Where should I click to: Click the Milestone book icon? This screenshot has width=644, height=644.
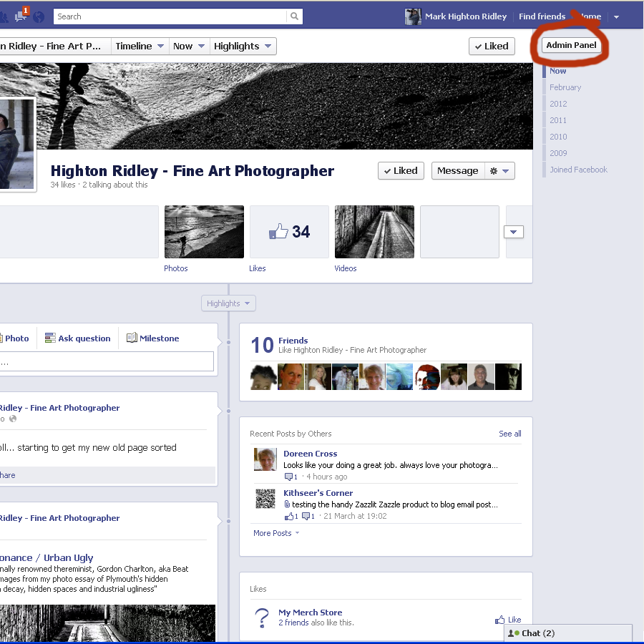coord(132,338)
